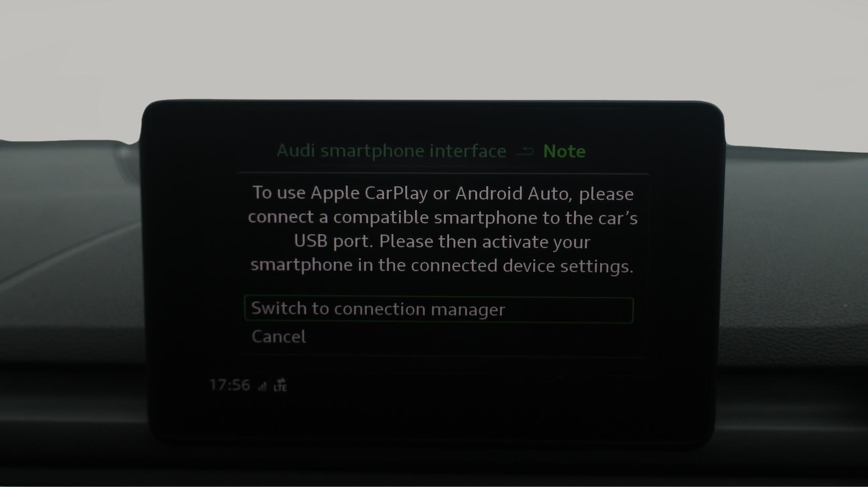Viewport: 868px width, 487px height.
Task: Tap the signal strength bars icon
Action: [263, 386]
